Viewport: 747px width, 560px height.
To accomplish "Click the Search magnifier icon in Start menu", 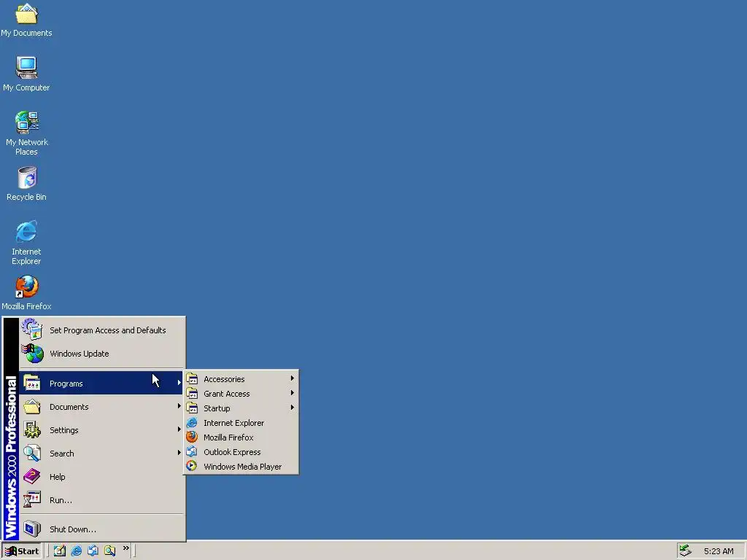I will point(32,454).
